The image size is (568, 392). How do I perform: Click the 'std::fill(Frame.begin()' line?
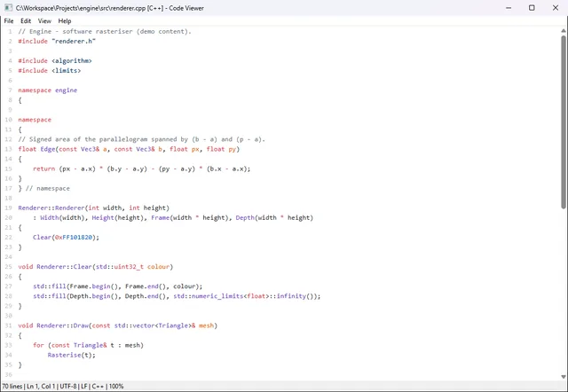[118, 286]
